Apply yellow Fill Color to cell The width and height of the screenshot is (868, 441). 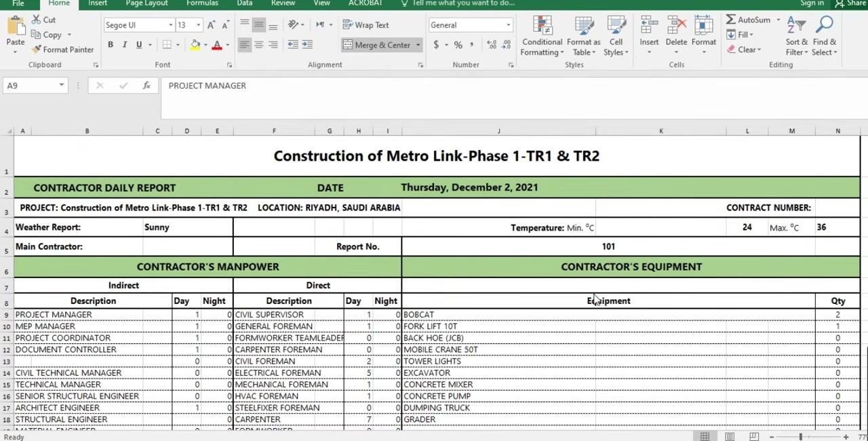[x=195, y=45]
